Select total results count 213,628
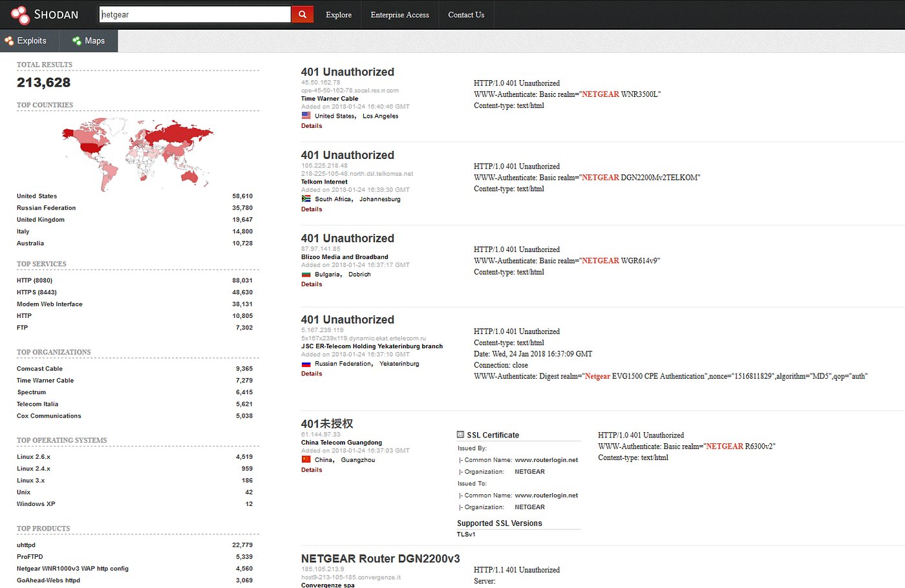Image resolution: width=905 pixels, height=588 pixels. [43, 83]
